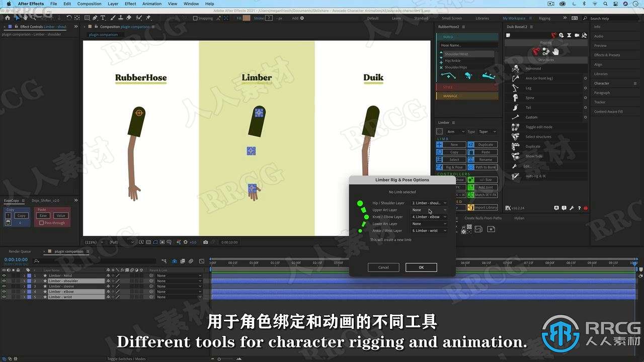Image resolution: width=644 pixels, height=362 pixels.
Task: Select the Clone Stamp tool
Action: (121, 18)
